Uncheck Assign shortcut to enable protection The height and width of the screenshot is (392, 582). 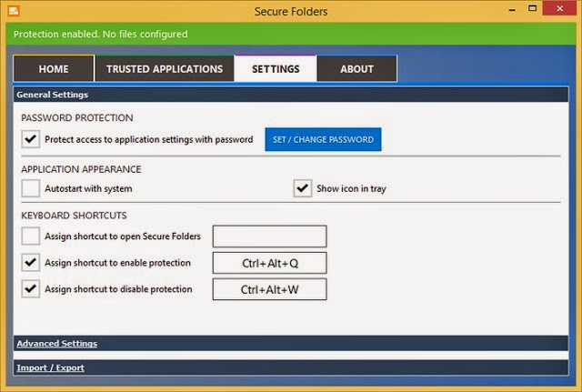coord(30,263)
